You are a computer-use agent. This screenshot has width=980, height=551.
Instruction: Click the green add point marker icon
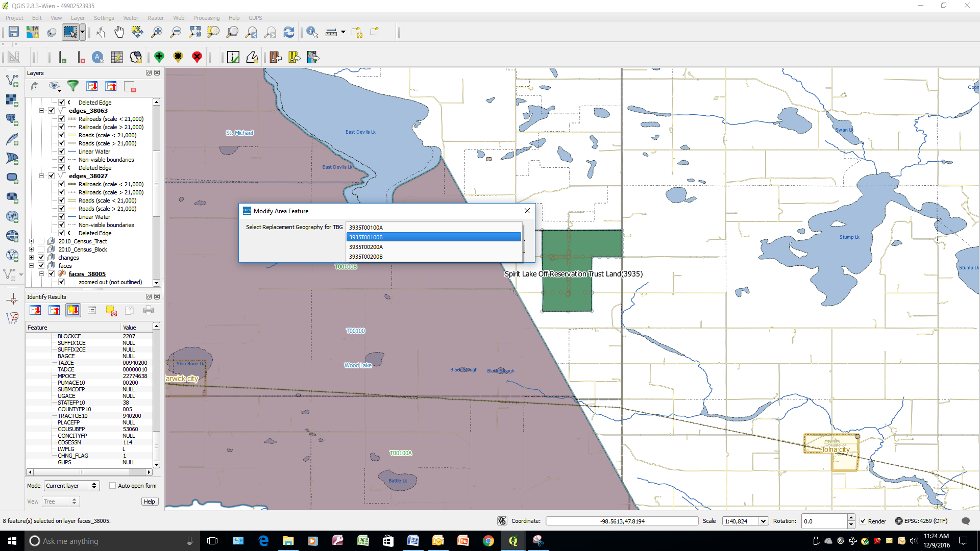coord(159,57)
